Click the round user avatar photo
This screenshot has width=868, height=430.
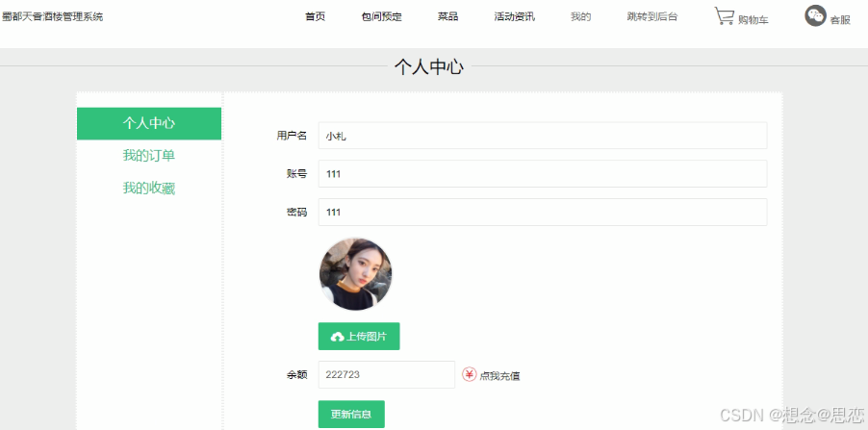click(355, 274)
